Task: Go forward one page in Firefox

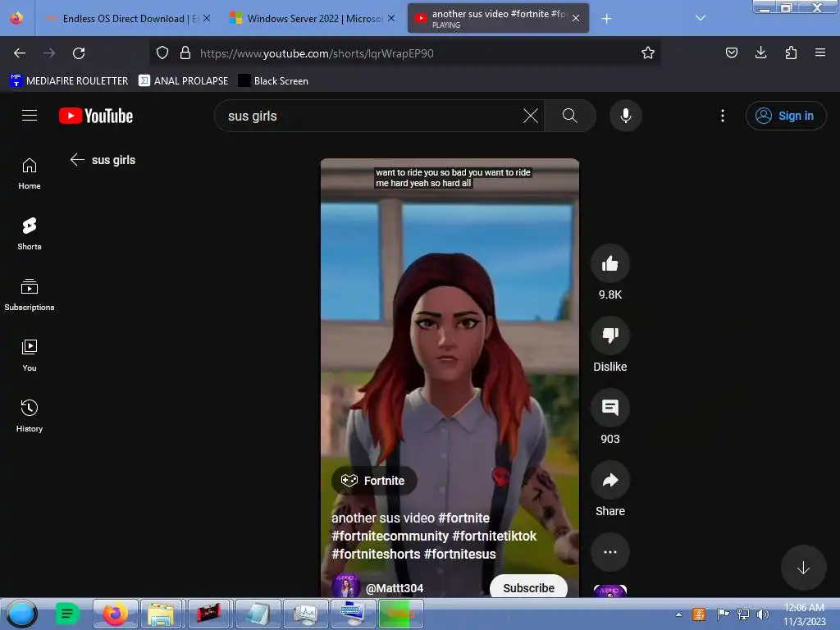Action: (x=49, y=53)
